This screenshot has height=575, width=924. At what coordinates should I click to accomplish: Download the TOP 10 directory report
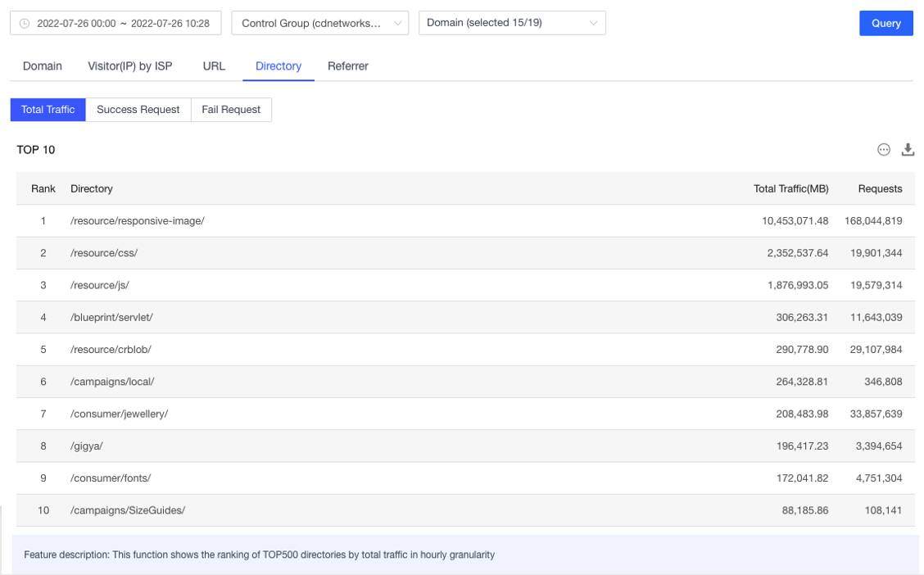(908, 150)
